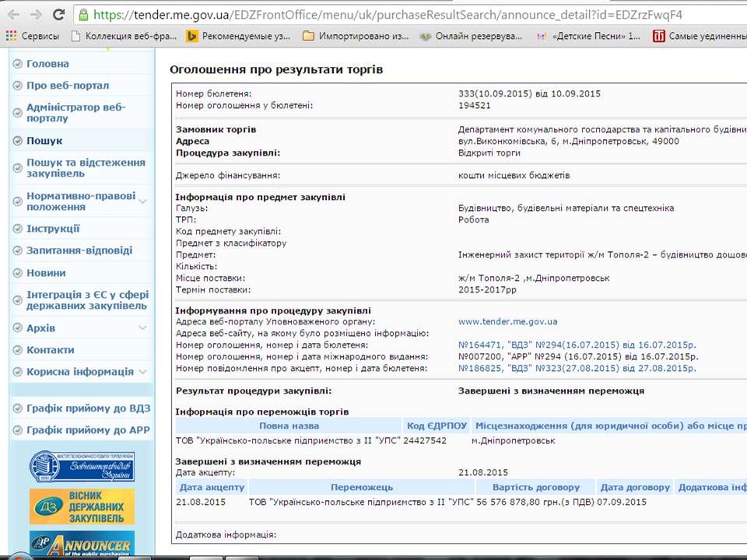The height and width of the screenshot is (560, 747).
Task: Click the green padlock security icon
Action: click(x=84, y=15)
